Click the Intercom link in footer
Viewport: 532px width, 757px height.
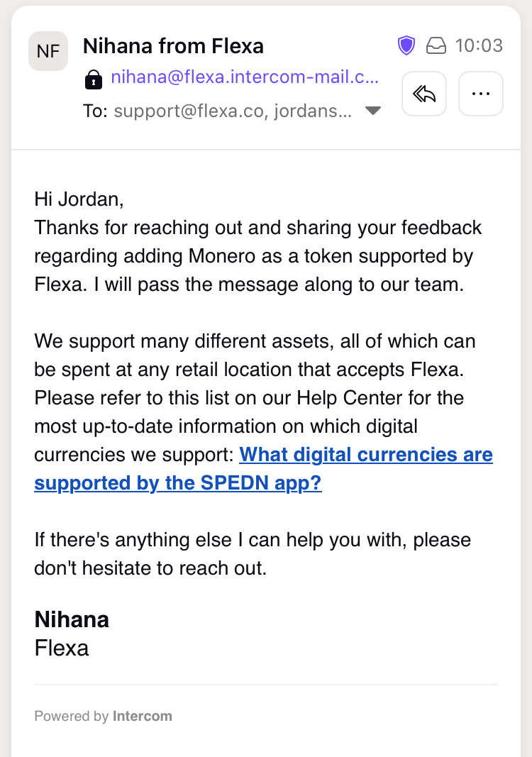click(142, 716)
